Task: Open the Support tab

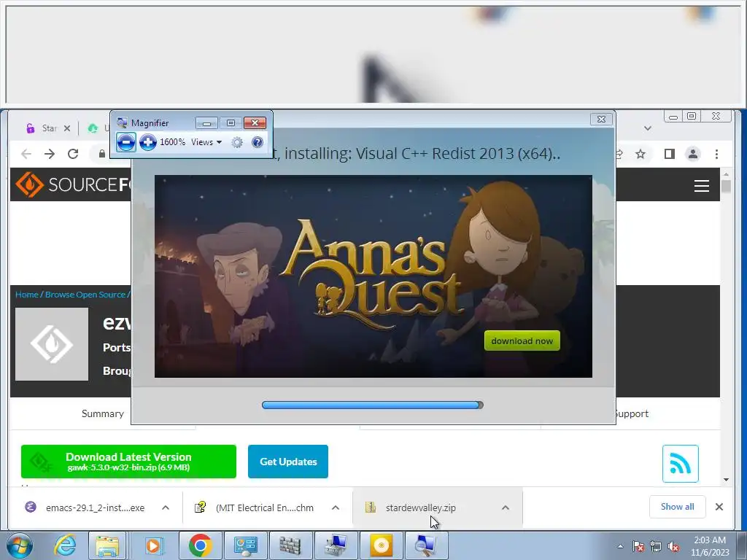Action: [632, 413]
